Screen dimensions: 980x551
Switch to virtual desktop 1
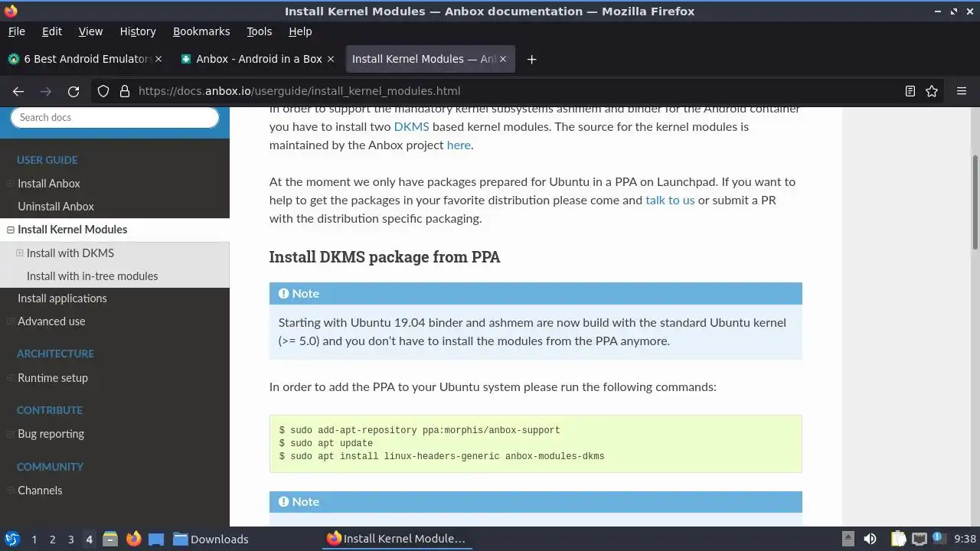(x=34, y=540)
